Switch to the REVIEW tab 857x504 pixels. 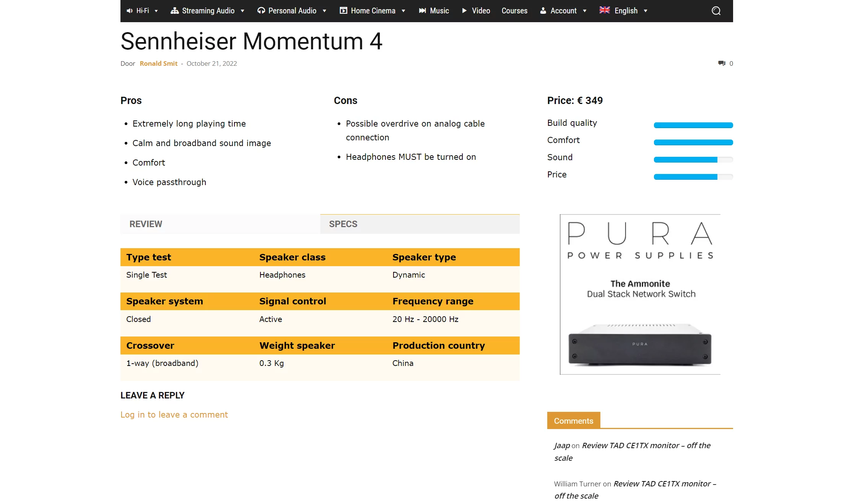click(x=220, y=224)
